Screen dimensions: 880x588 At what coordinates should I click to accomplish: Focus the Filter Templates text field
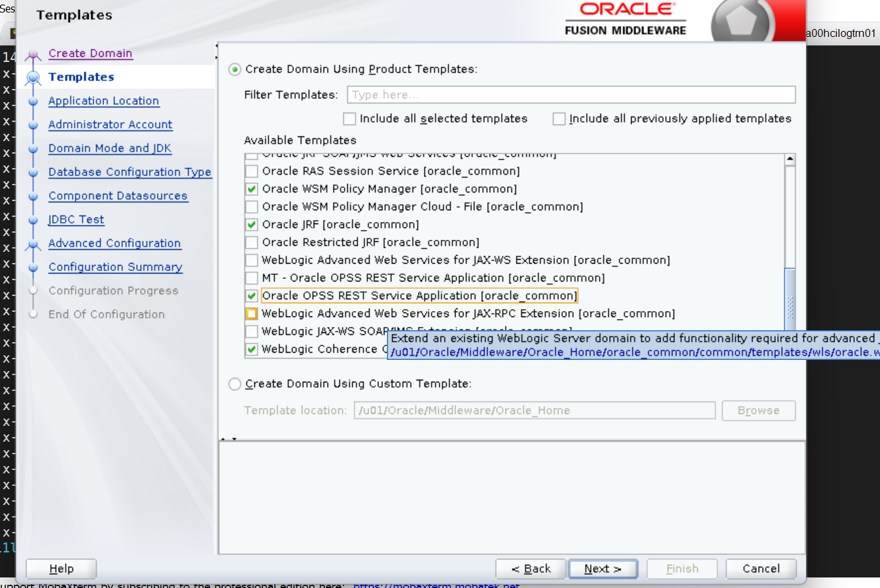click(x=571, y=95)
